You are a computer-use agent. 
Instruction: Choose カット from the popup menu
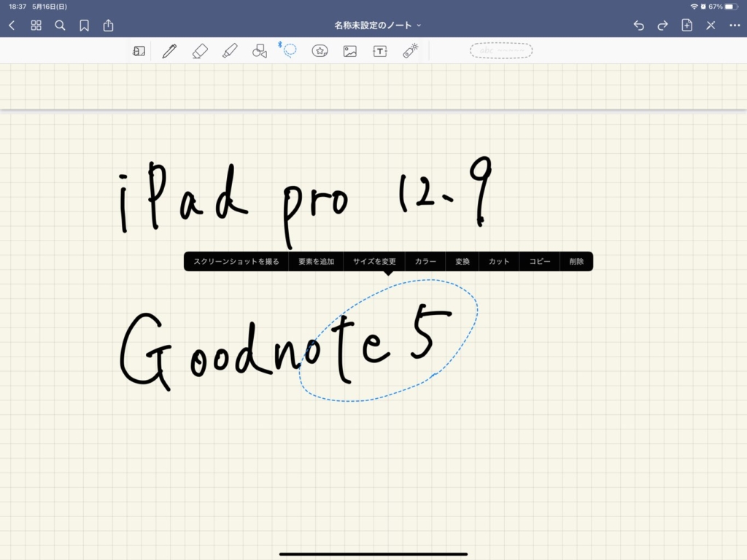click(499, 262)
